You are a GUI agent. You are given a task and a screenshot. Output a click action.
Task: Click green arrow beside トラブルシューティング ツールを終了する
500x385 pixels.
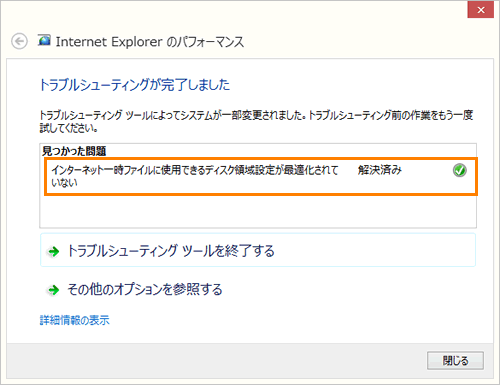[53, 251]
